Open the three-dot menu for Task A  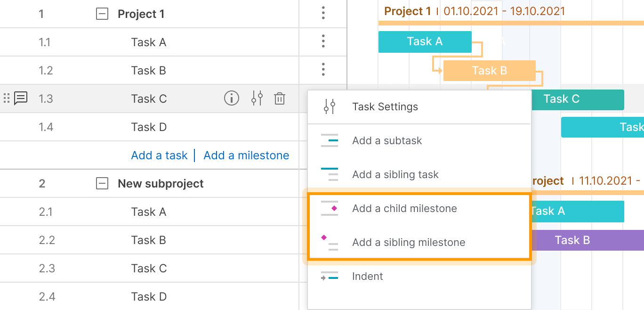coord(323,41)
